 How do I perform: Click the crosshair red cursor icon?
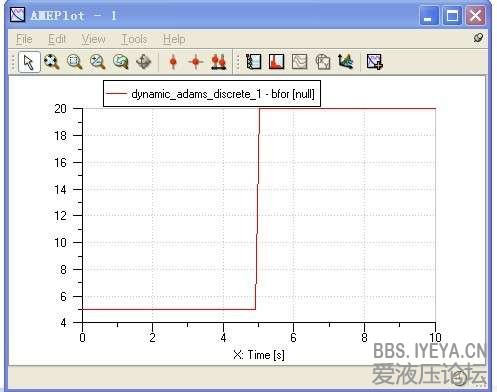196,62
